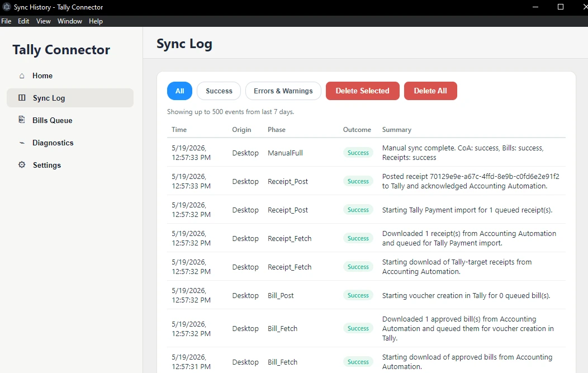Click the Delete All button

tap(430, 91)
